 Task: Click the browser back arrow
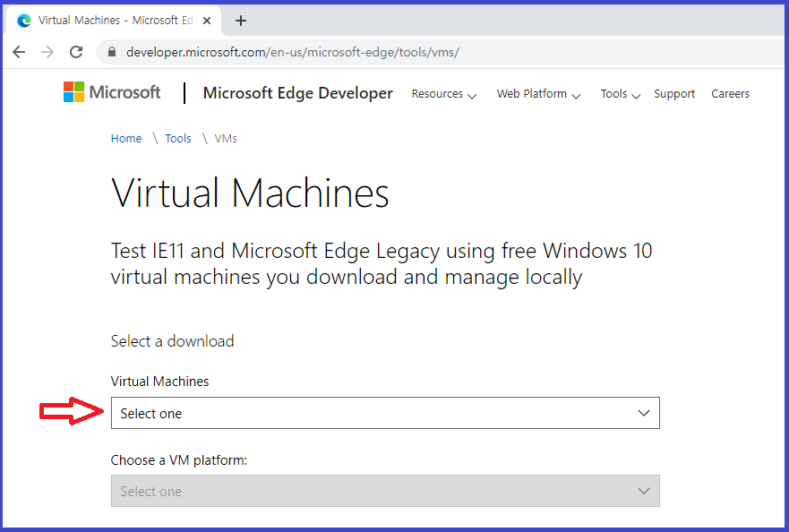click(x=19, y=52)
